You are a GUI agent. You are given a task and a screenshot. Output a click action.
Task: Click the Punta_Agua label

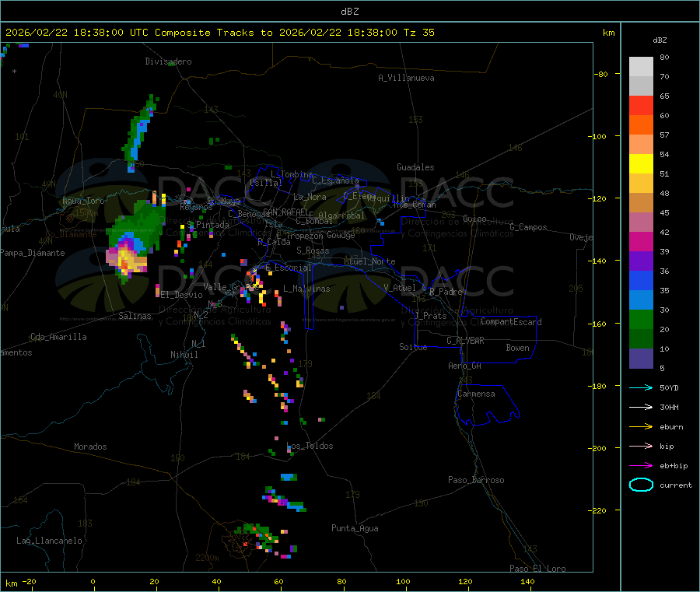(x=355, y=528)
